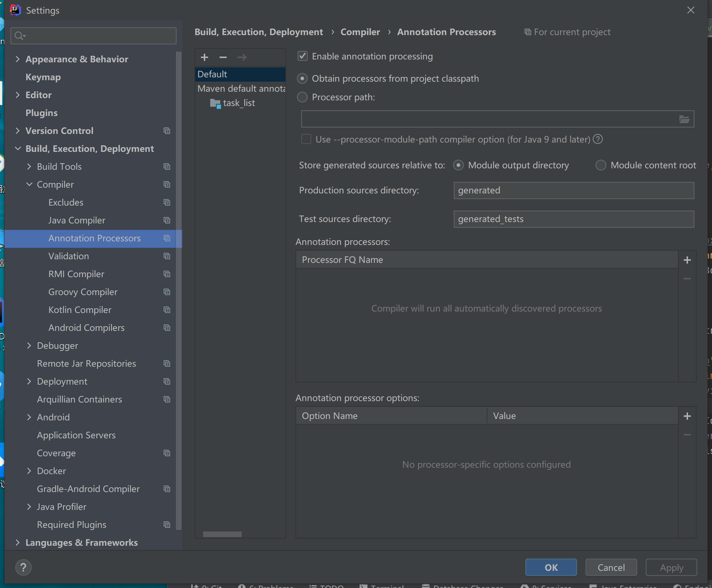Click project-level icon next to Validation
Screen dimensions: 712x588
click(x=167, y=256)
